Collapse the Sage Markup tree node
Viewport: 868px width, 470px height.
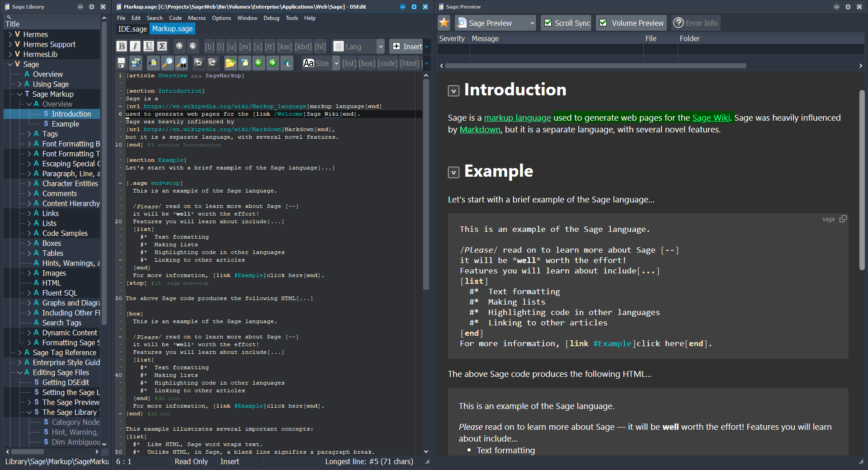[x=19, y=94]
